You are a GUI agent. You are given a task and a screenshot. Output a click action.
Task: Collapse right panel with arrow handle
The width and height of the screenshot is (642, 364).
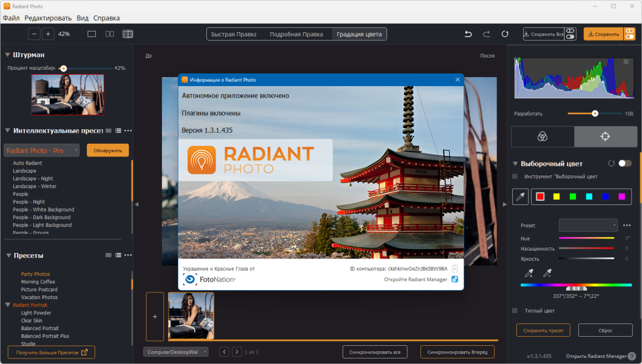click(504, 204)
